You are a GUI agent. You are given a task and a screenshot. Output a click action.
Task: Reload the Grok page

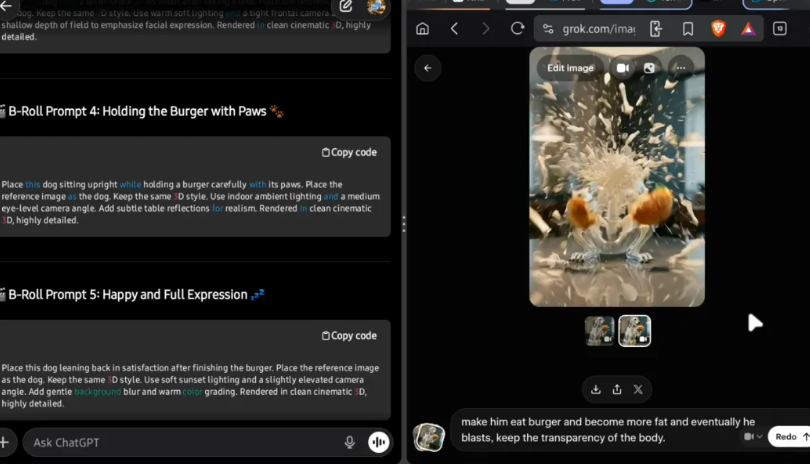[517, 29]
